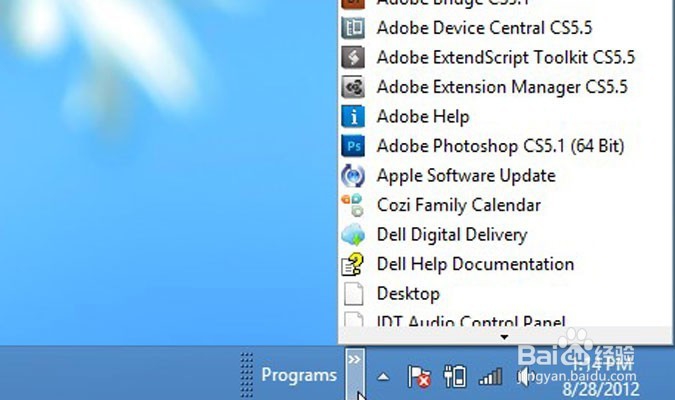Click the Apple Software Update icon

point(353,176)
